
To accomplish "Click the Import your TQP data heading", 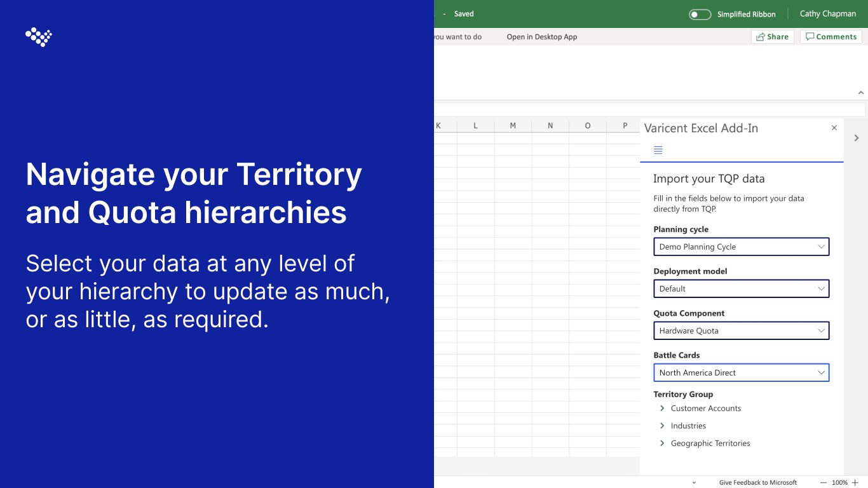I will [709, 179].
